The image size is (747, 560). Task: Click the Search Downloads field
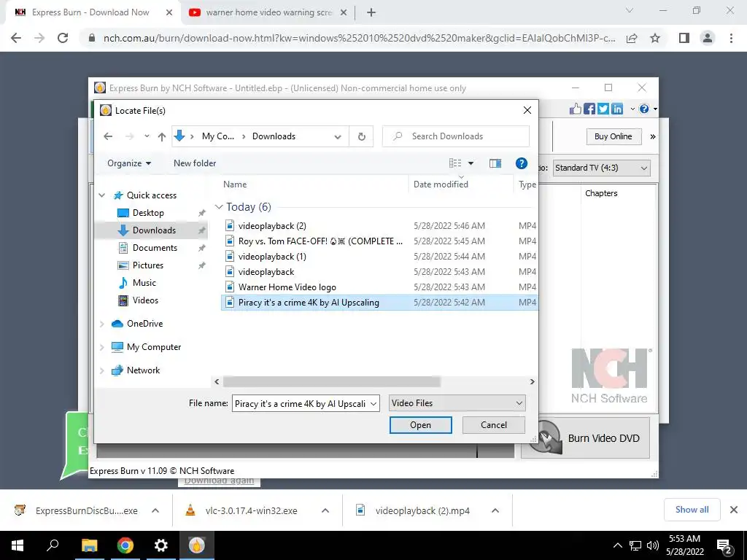(x=456, y=136)
